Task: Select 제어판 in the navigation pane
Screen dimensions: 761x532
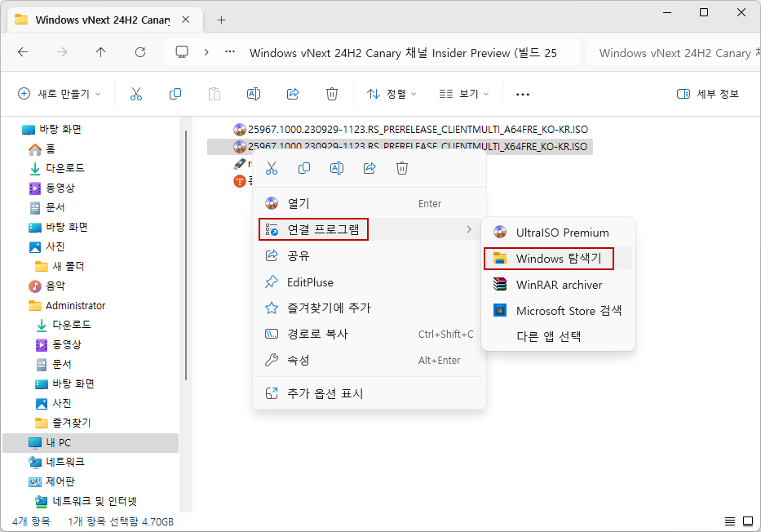Action: 51,481
